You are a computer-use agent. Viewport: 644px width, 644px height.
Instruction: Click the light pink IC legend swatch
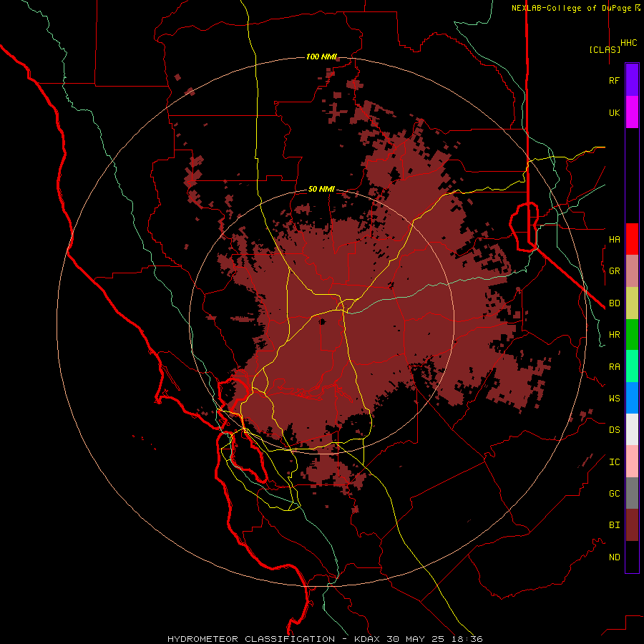coord(632,462)
